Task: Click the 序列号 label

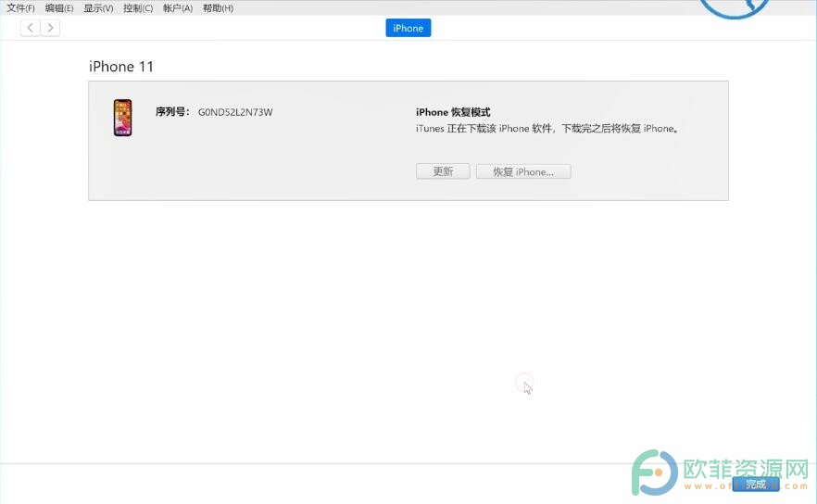Action: [172, 111]
